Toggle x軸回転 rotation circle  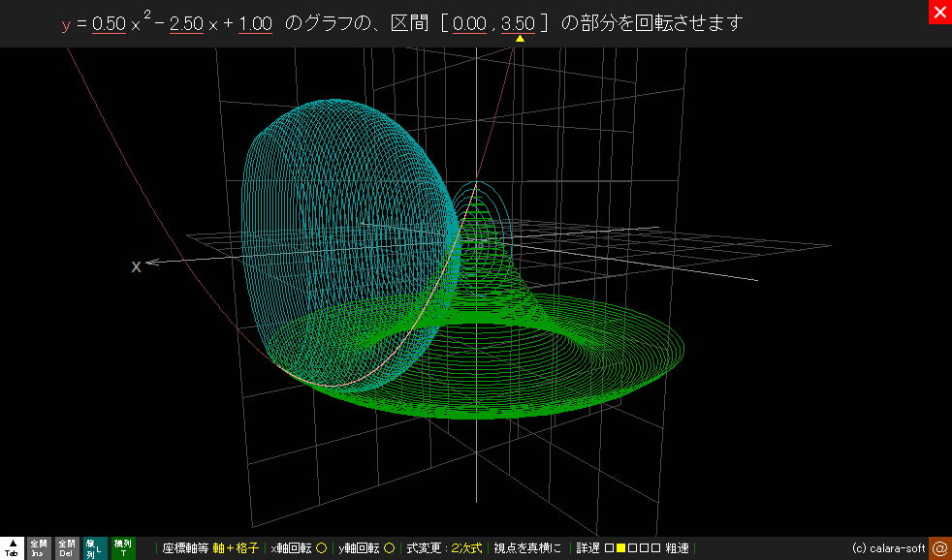(321, 548)
